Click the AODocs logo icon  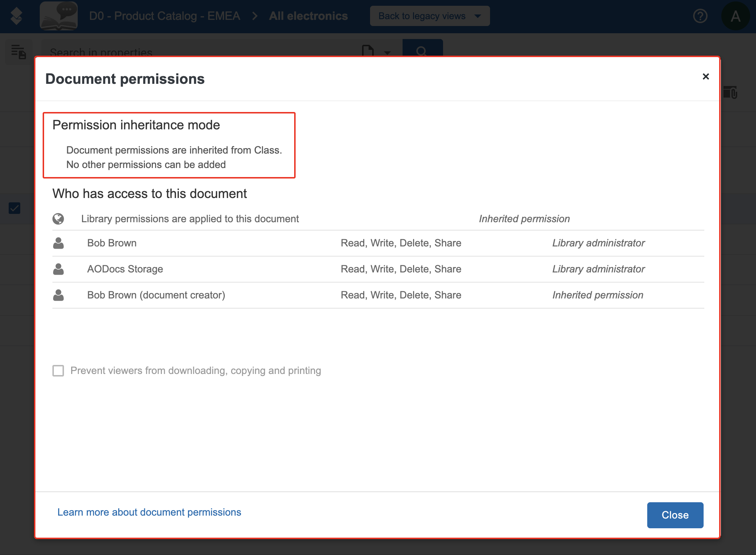[16, 16]
